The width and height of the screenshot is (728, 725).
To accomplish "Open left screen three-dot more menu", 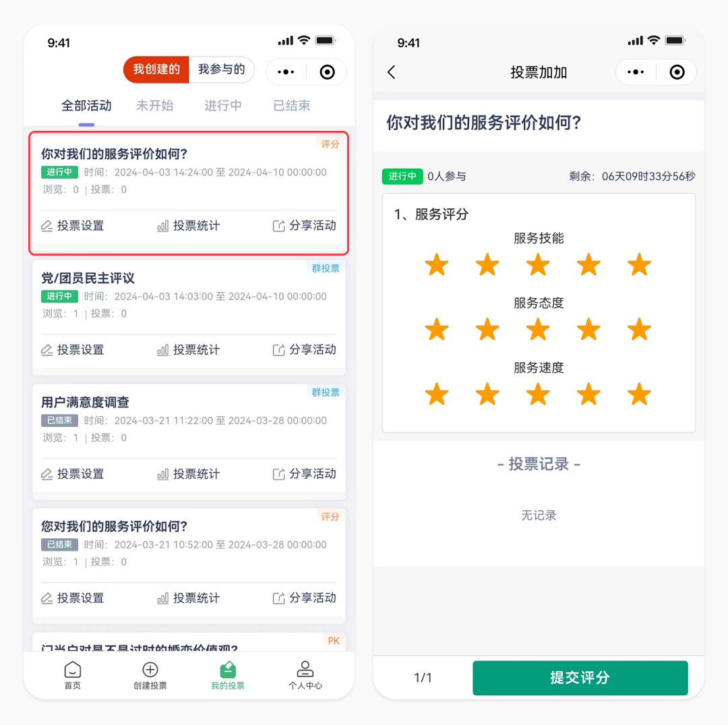I will (286, 72).
